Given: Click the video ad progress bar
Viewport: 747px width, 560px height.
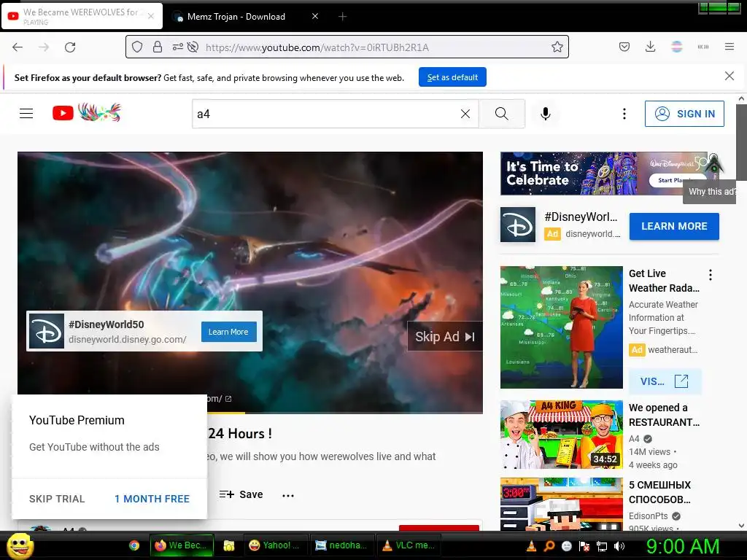Looking at the screenshot, I should [345, 412].
